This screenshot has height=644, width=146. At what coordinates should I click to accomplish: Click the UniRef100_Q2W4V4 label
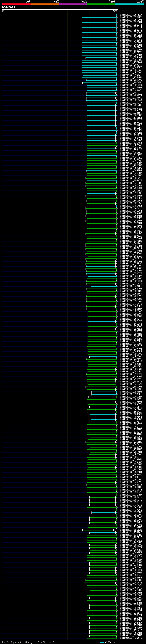pyautogui.click(x=131, y=95)
